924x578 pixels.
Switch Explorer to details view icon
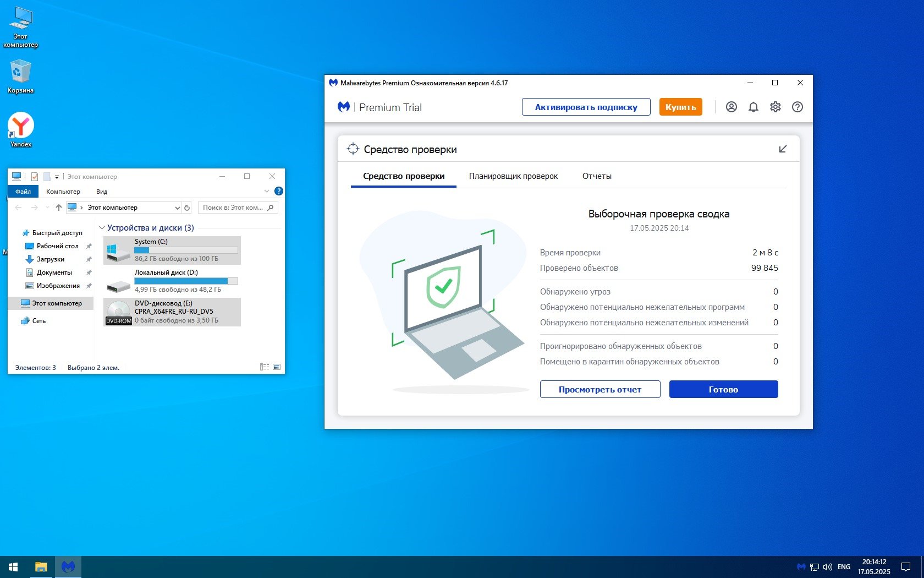(265, 367)
